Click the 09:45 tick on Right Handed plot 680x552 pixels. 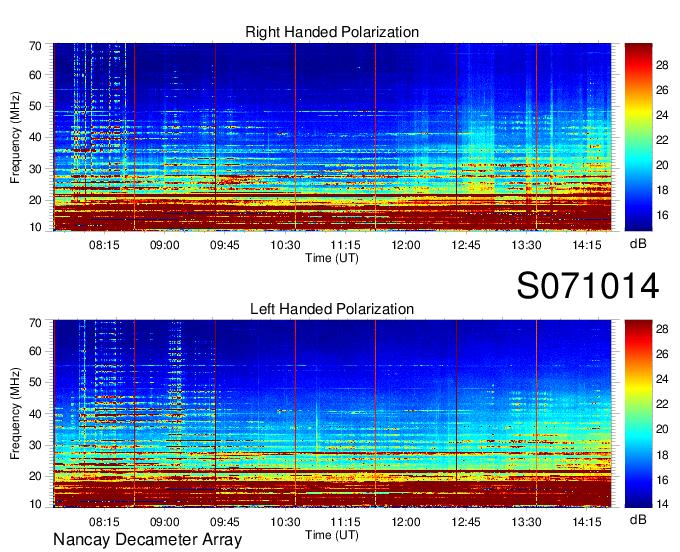coord(225,245)
